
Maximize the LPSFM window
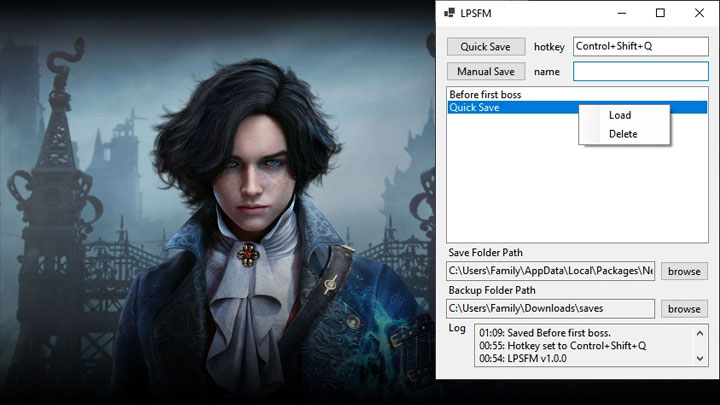coord(660,13)
